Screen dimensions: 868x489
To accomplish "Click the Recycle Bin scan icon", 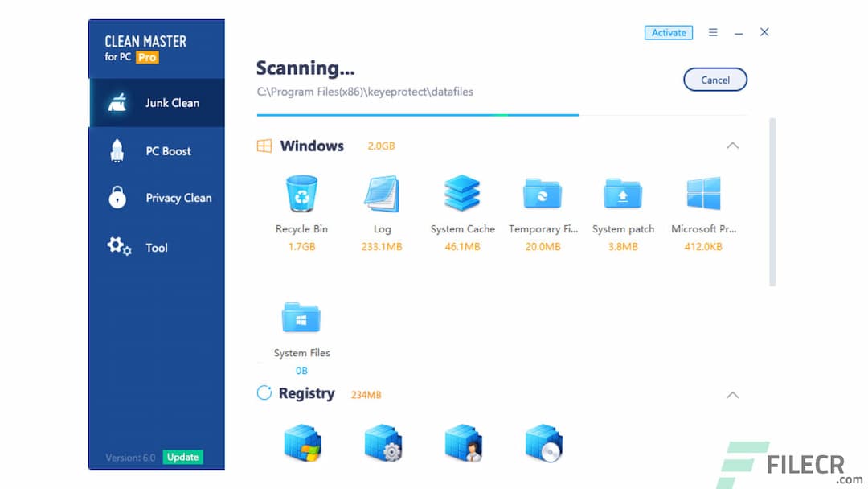I will [x=301, y=193].
